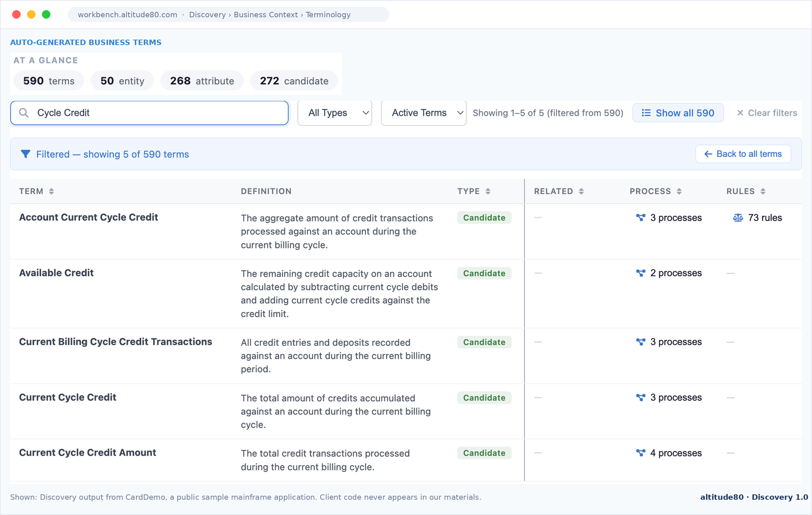Select the 50 entity chip
The width and height of the screenshot is (812, 515).
pos(122,81)
